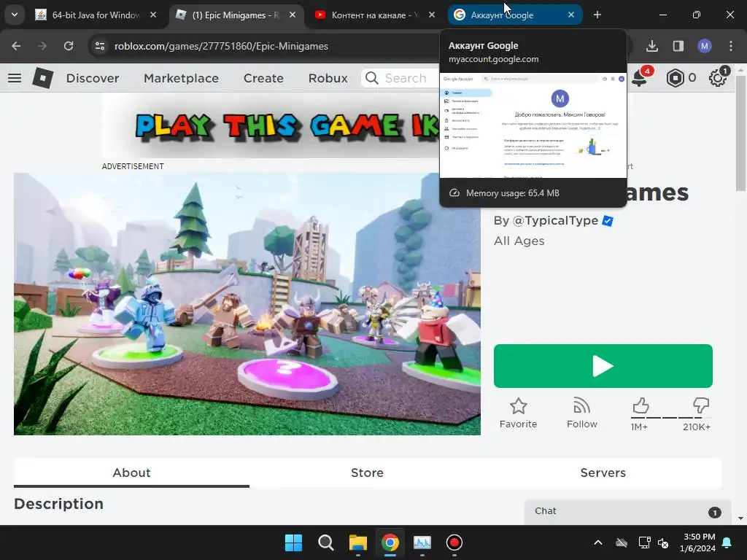Screen dimensions: 747x560
Task: Open Roblox notifications bell
Action: [x=639, y=78]
